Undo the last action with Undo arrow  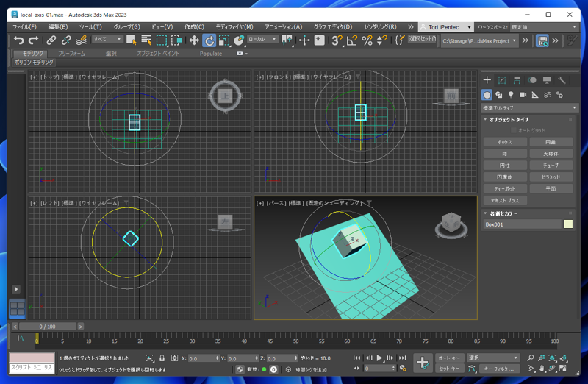click(x=18, y=40)
